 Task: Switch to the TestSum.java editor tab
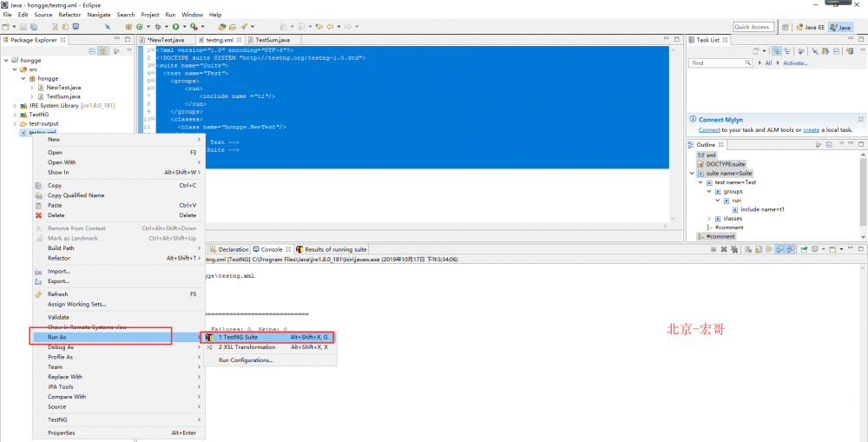(273, 40)
